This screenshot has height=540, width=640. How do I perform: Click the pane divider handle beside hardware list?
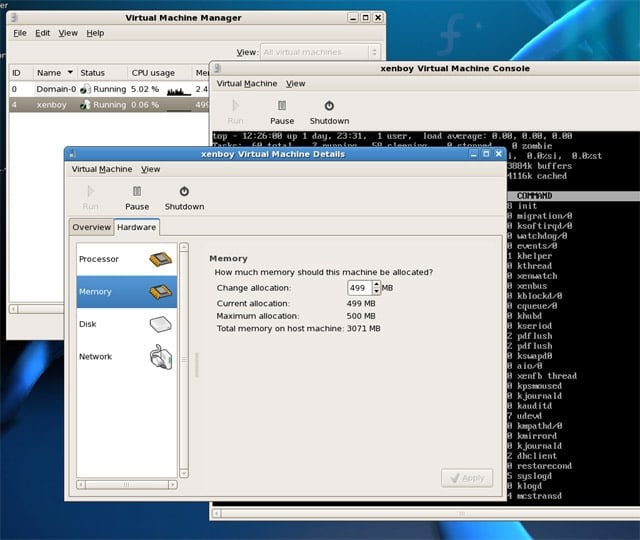point(197,364)
